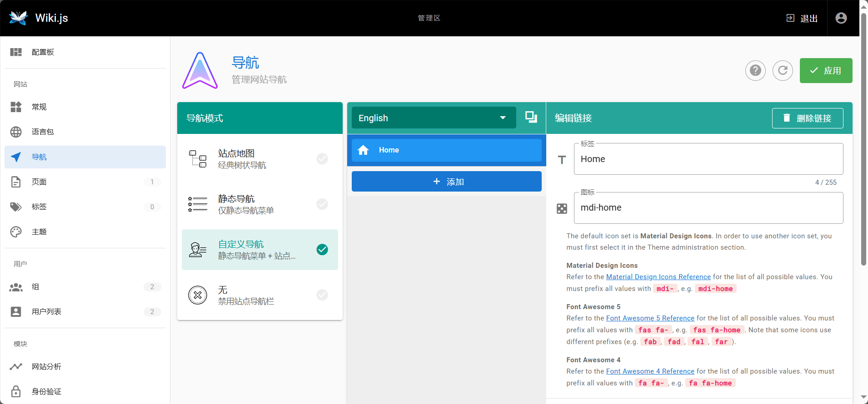This screenshot has width=868, height=404.
Task: Open the user account avatar icon
Action: (841, 18)
